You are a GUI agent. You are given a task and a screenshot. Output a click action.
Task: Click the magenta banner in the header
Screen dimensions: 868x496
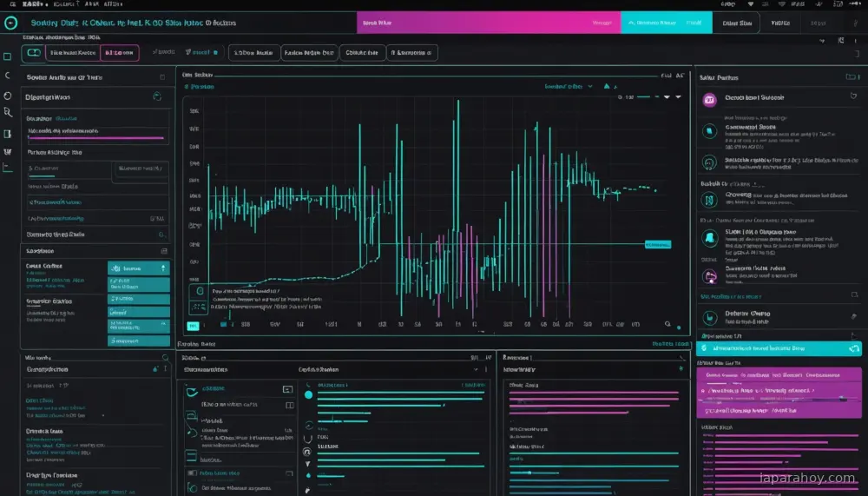pos(488,23)
